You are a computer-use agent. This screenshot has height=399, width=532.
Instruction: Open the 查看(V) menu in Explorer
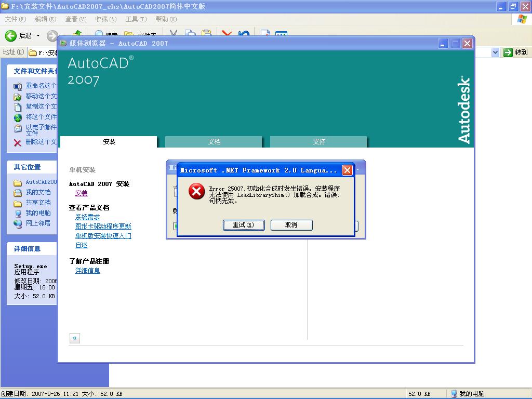[x=76, y=19]
